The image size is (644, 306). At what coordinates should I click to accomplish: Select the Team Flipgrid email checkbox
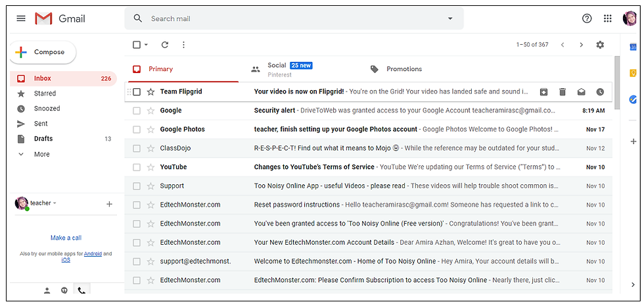137,91
